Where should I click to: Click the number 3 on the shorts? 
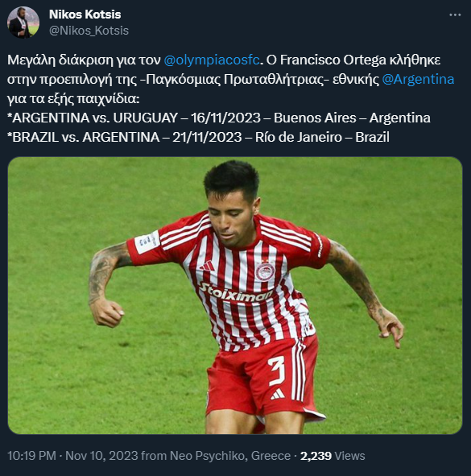pos(276,371)
